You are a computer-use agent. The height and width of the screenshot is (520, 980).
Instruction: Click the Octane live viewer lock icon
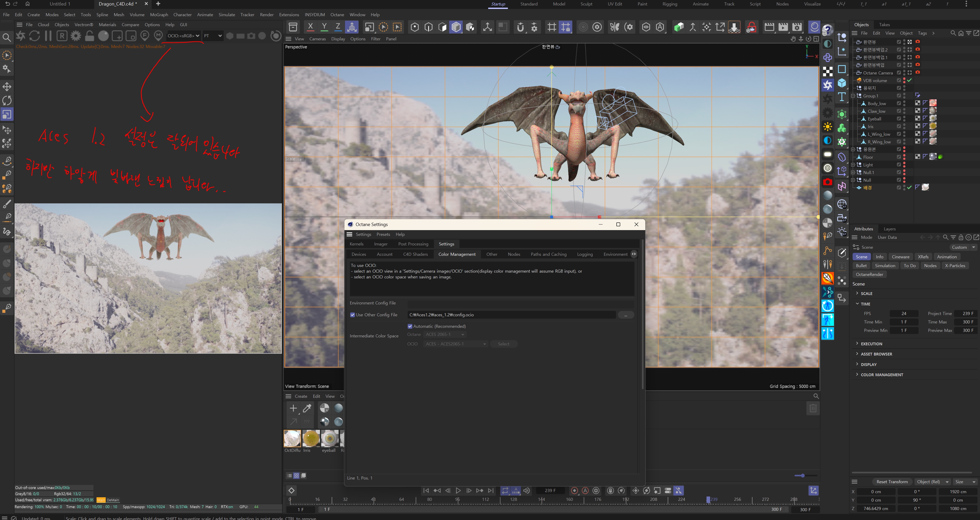(89, 36)
